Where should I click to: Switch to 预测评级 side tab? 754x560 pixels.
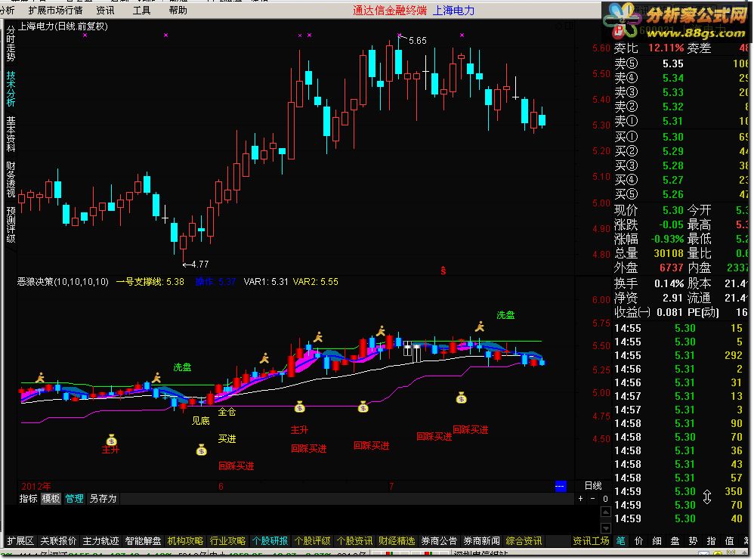pos(11,224)
